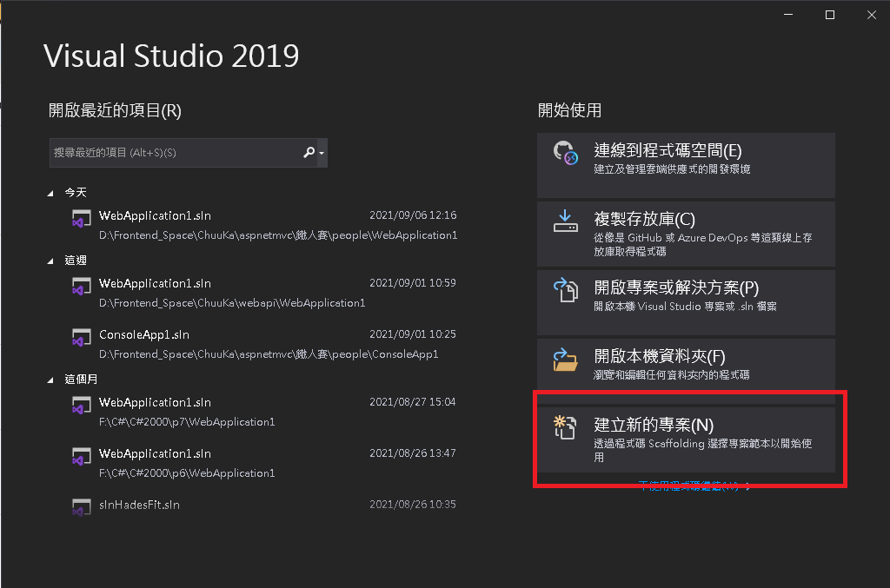This screenshot has width=890, height=588.
Task: Open ConsoleApp1.sln recent item
Action: (264, 344)
